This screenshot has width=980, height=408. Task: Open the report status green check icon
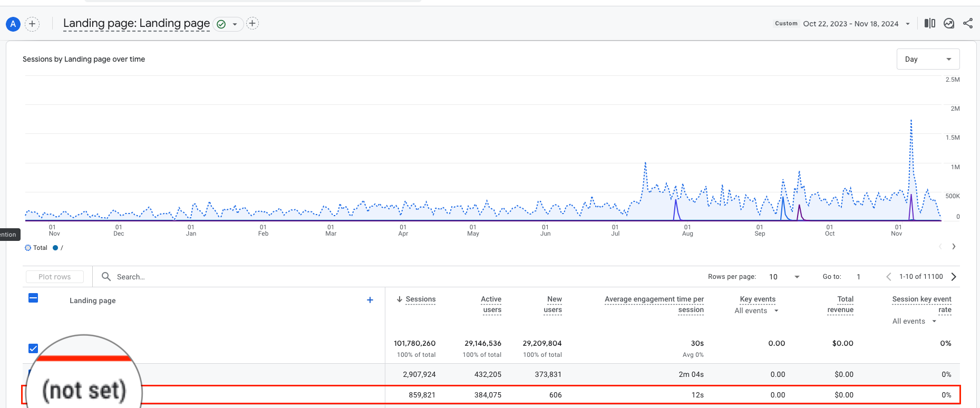[221, 24]
